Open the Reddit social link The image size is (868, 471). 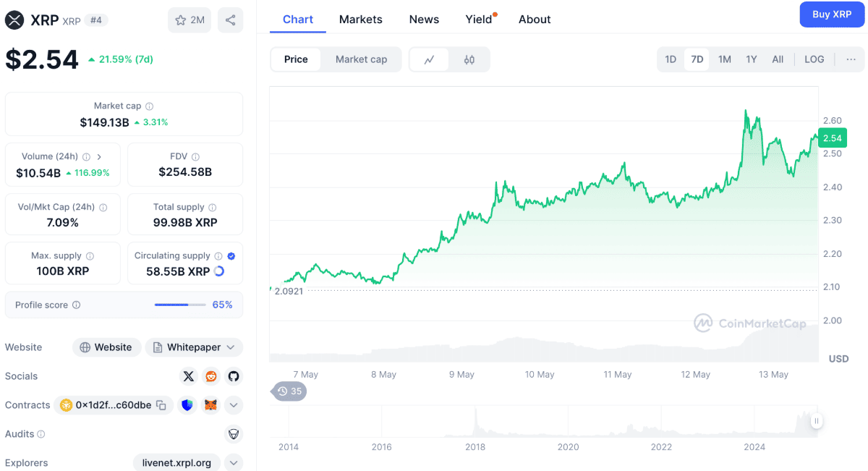coord(211,376)
